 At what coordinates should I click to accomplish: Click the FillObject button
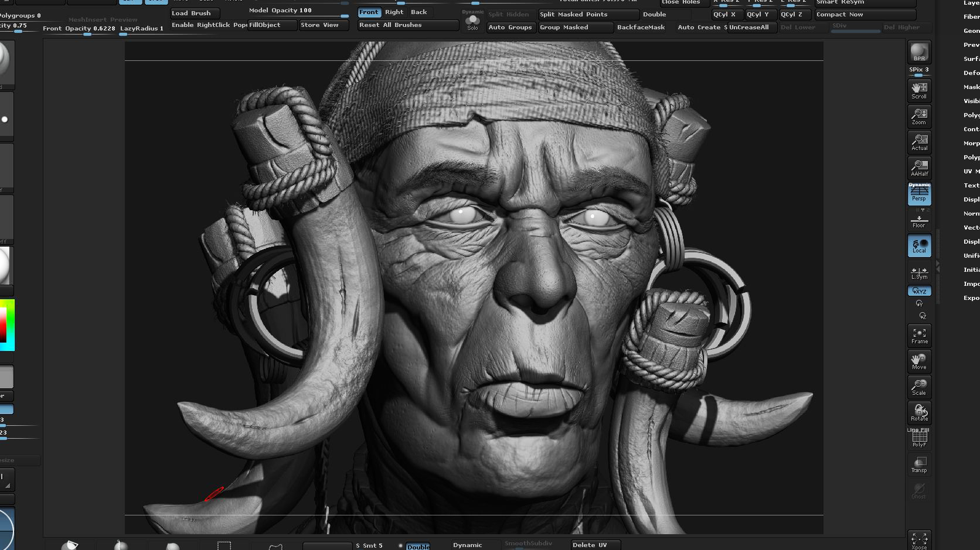coord(272,25)
